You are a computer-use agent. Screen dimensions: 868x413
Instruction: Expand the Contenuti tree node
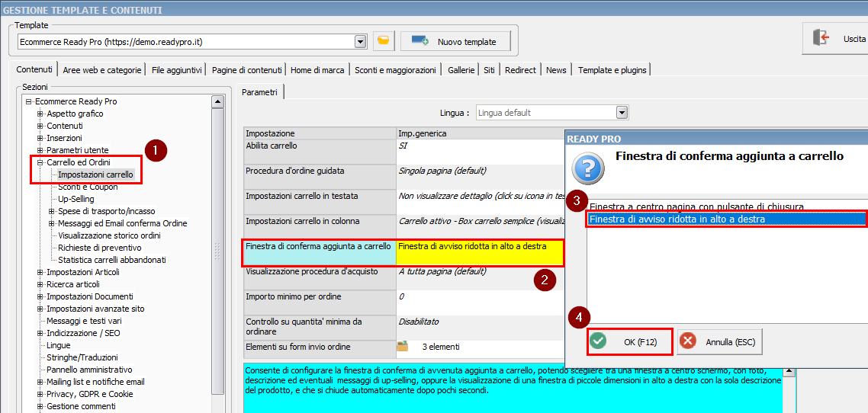(x=40, y=126)
